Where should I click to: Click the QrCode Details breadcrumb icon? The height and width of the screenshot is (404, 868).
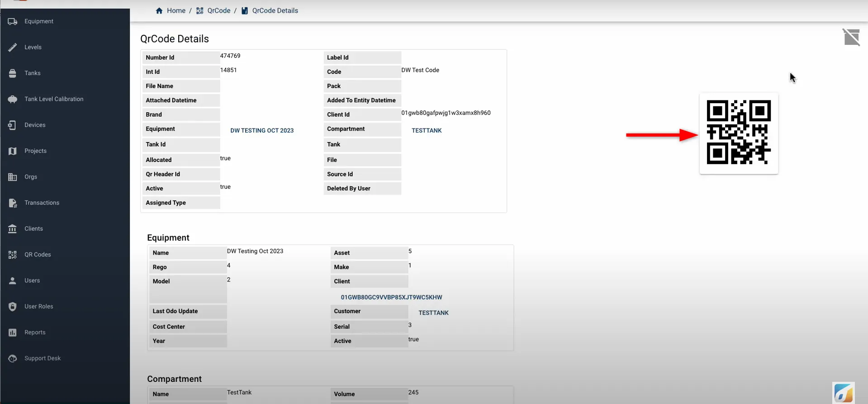coord(244,10)
